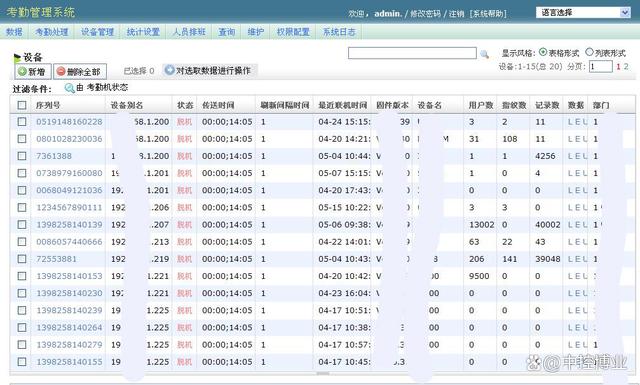Click the device search input field

coord(412,53)
